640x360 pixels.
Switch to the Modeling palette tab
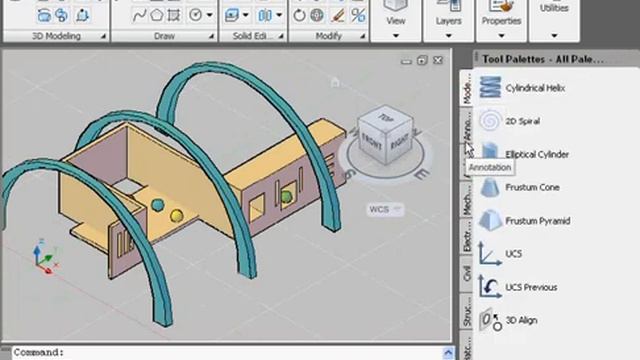(x=467, y=89)
